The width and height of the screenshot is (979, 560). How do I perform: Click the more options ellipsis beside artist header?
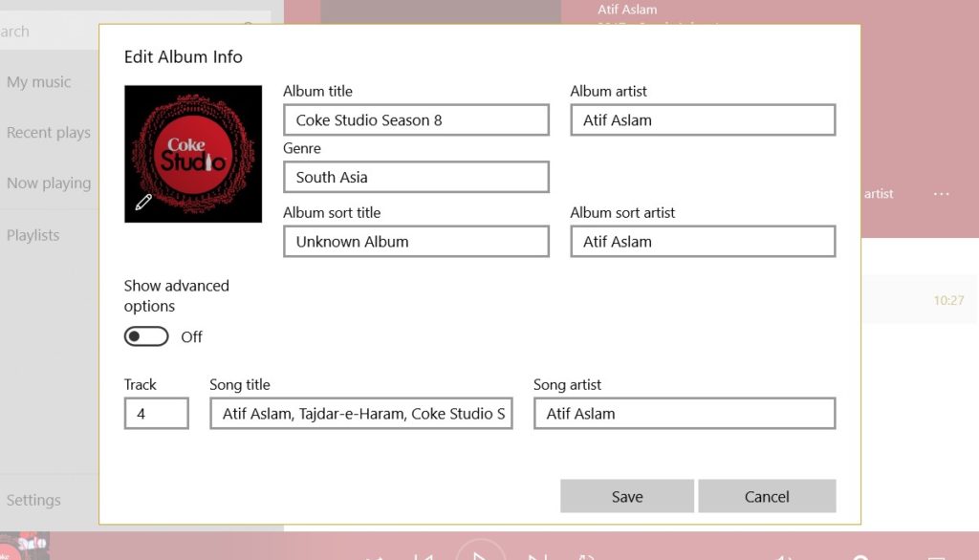941,194
